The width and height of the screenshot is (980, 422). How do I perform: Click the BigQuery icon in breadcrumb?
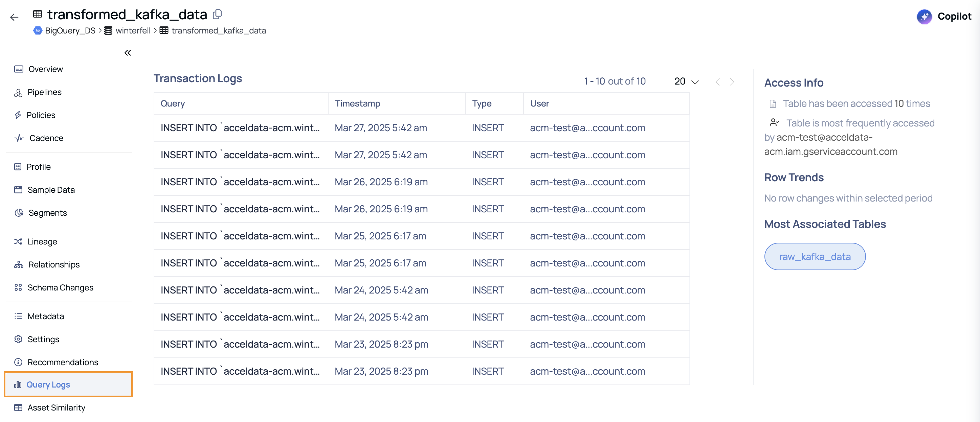pos(38,30)
